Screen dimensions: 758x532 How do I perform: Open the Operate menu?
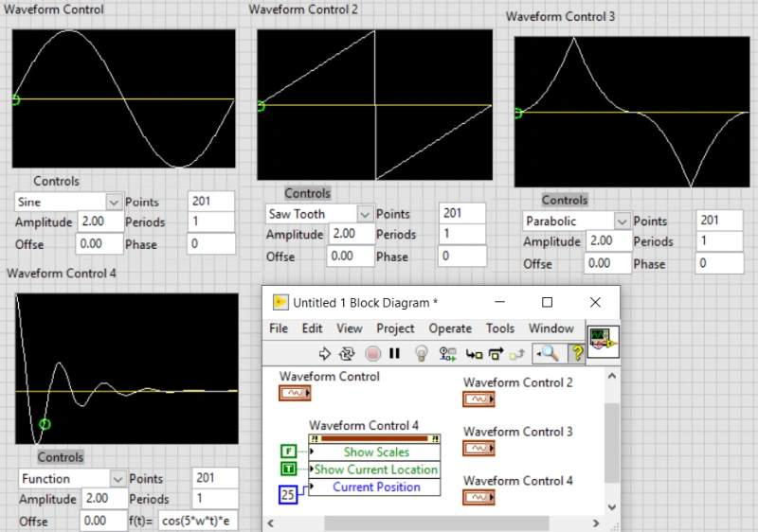(450, 328)
